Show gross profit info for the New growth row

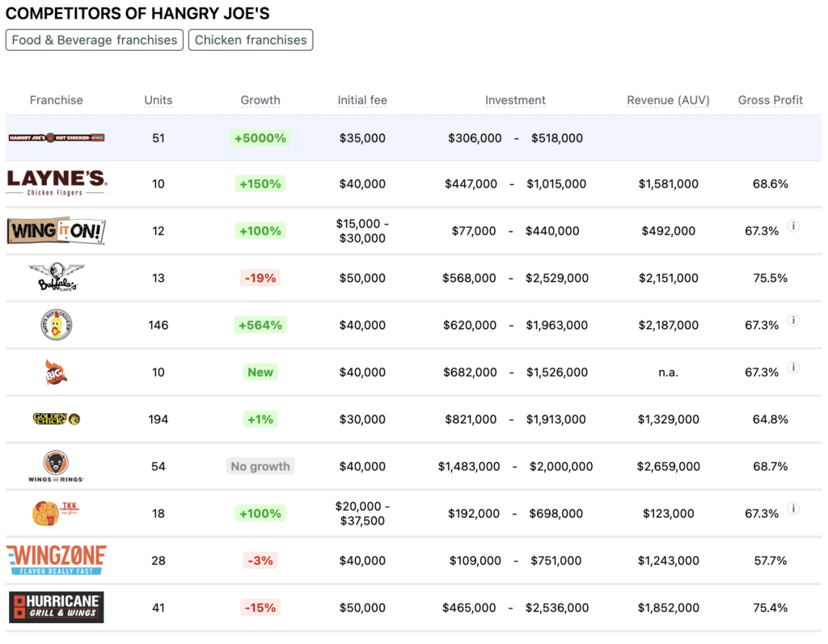tap(793, 367)
